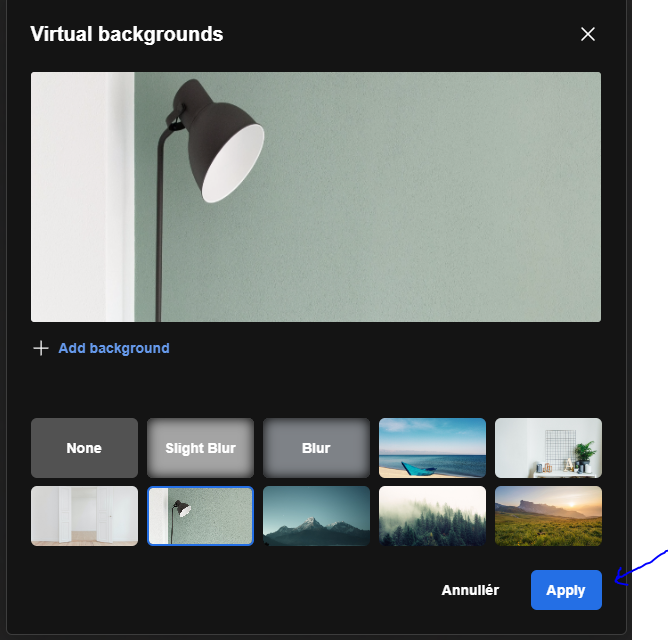
Task: Cancel with the Annullér button
Action: pyautogui.click(x=470, y=590)
